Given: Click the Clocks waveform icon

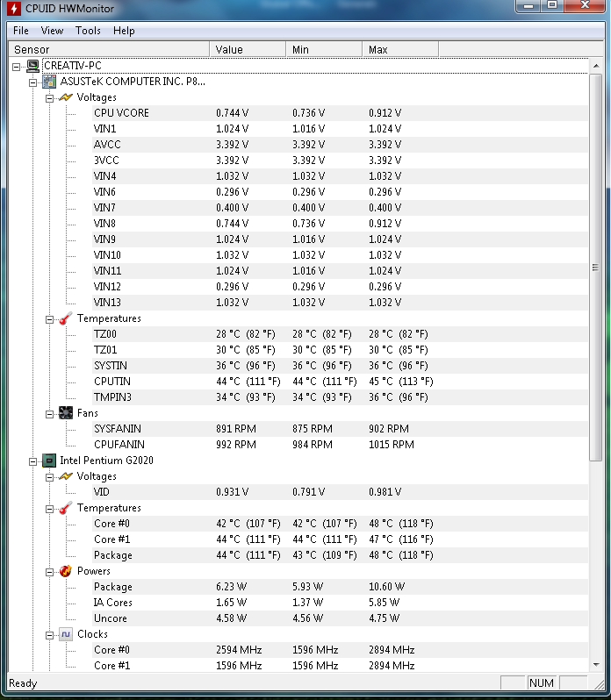Looking at the screenshot, I should click(x=66, y=634).
